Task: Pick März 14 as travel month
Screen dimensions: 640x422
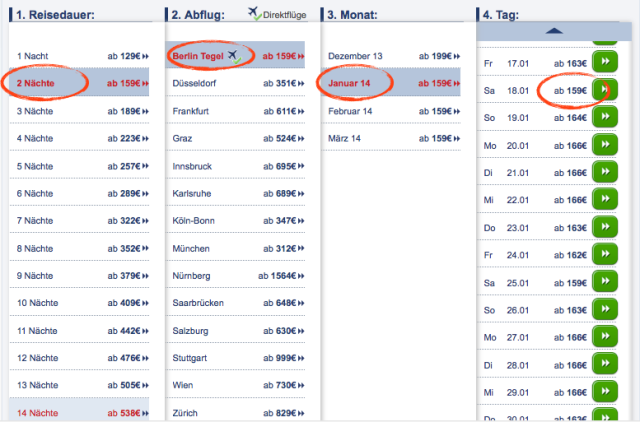Action: tap(391, 138)
